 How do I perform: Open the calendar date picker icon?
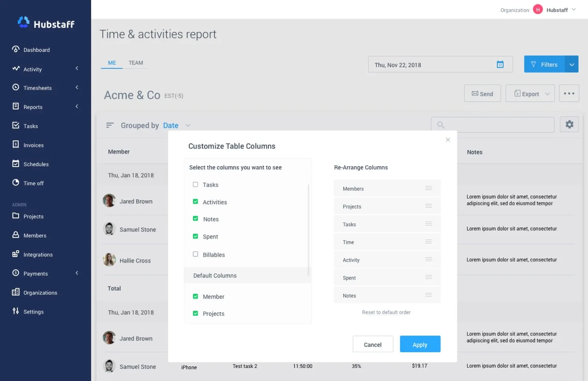[x=500, y=65]
